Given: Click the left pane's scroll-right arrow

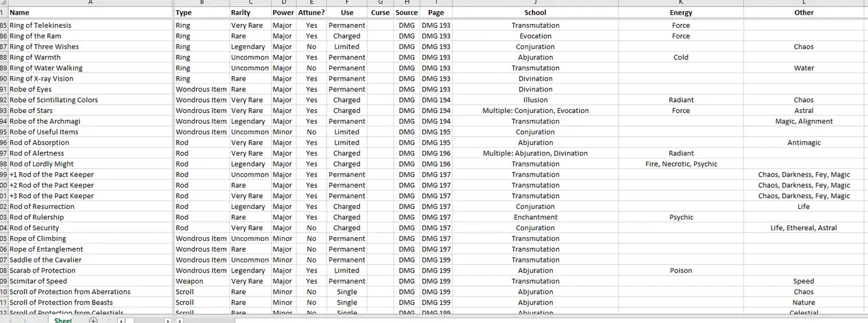Looking at the screenshot, I should (x=168, y=320).
